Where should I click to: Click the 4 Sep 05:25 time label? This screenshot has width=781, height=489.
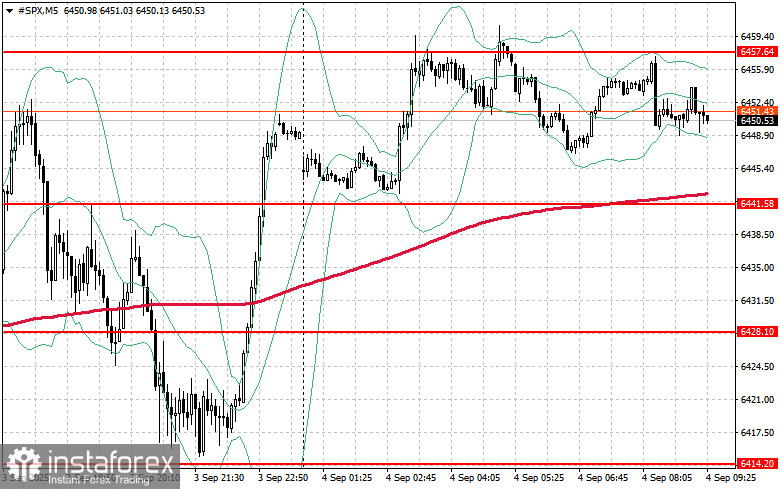[539, 478]
